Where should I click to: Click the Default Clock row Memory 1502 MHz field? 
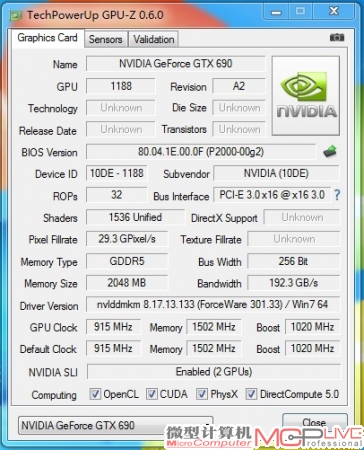[214, 348]
